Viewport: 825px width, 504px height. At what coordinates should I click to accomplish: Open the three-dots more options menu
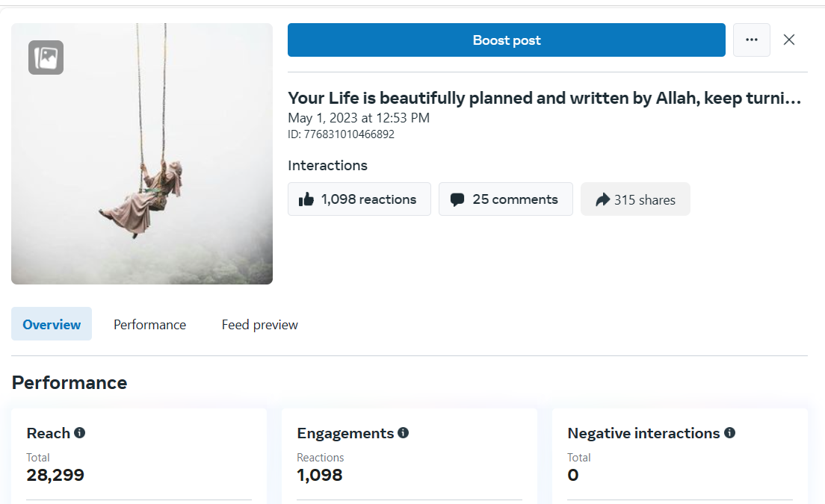(x=751, y=40)
